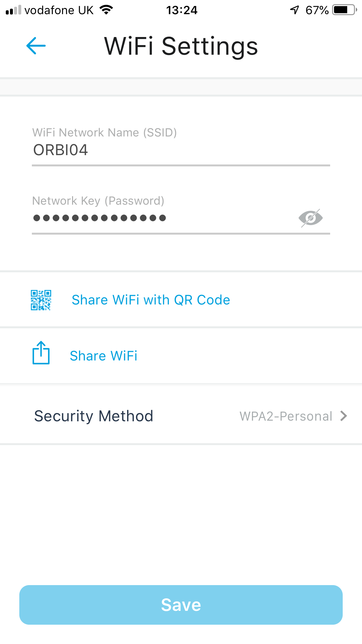Select Share WiFi with QR Code
Image resolution: width=362 pixels, height=644 pixels.
point(151,300)
